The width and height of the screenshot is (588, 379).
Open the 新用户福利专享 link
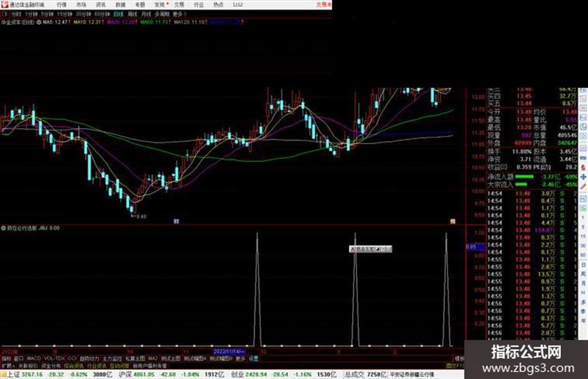tap(149, 365)
